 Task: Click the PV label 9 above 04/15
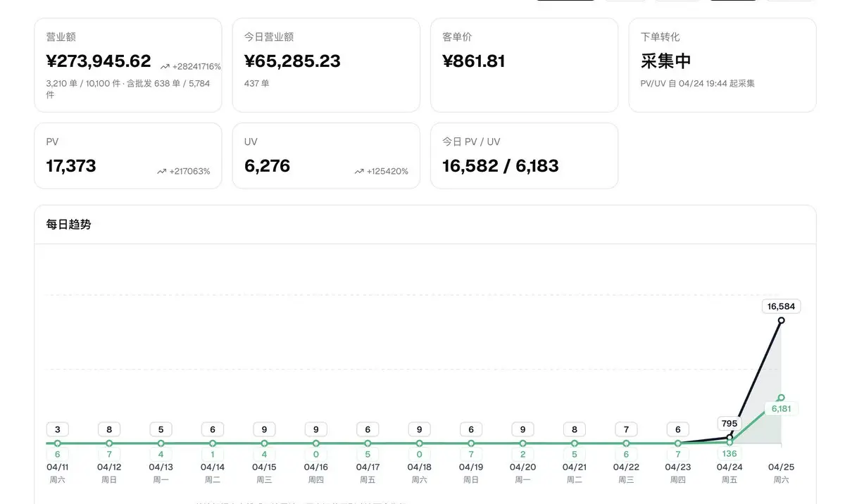tap(264, 429)
